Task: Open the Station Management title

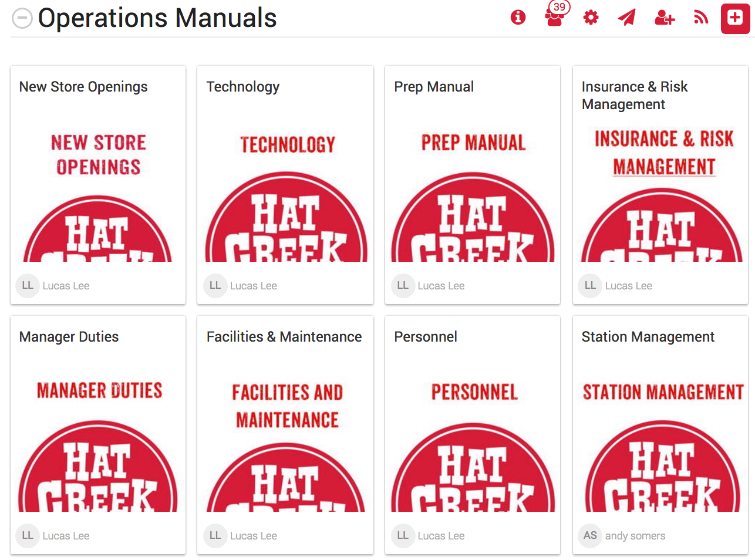Action: pyautogui.click(x=648, y=337)
